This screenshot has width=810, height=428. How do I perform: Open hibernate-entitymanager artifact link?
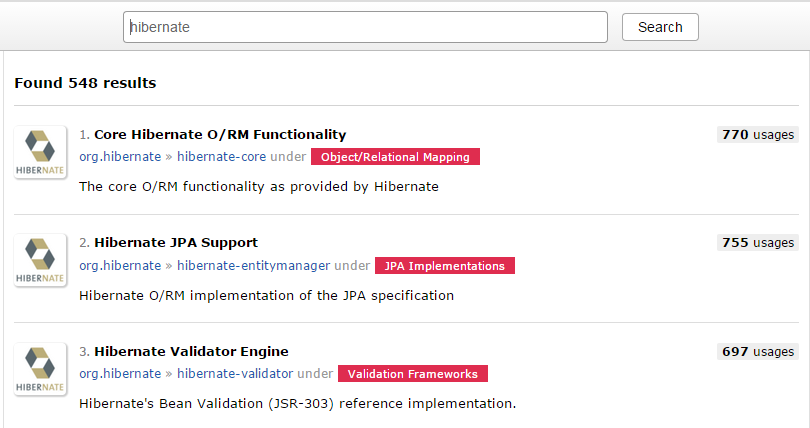254,265
